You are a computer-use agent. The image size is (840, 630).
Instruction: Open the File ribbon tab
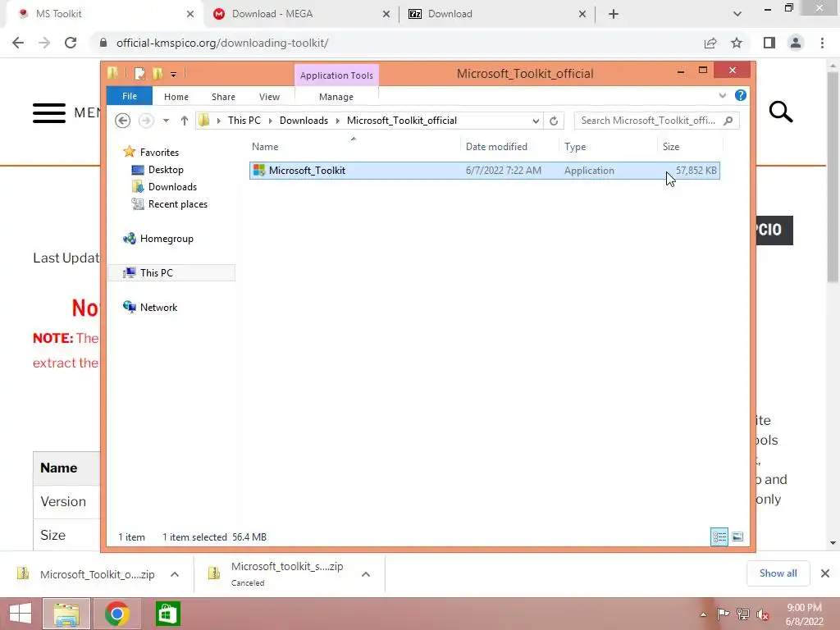tap(130, 96)
